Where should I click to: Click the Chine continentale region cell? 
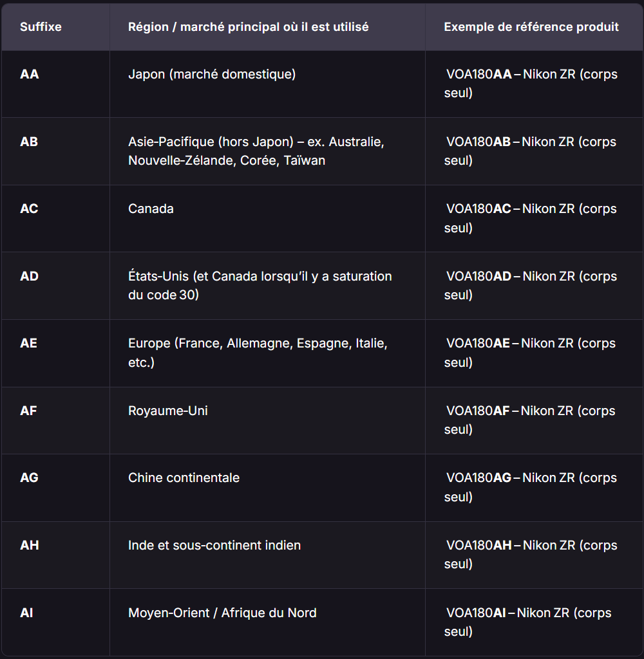pyautogui.click(x=184, y=478)
